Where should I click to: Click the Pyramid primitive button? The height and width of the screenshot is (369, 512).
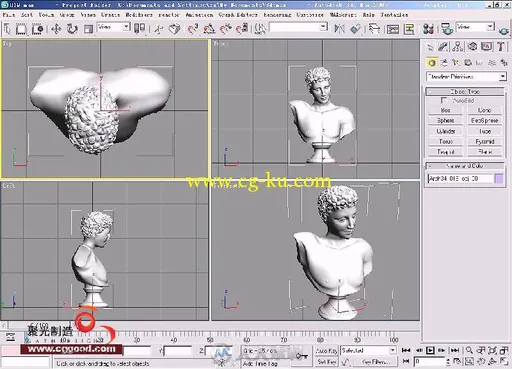click(485, 141)
